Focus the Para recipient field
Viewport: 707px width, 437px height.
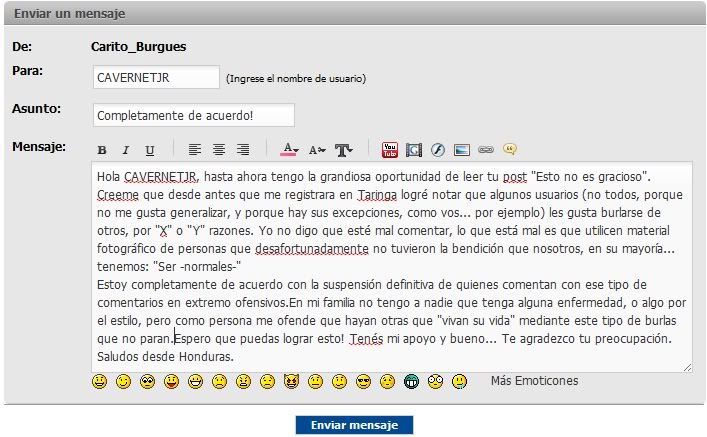pyautogui.click(x=156, y=77)
